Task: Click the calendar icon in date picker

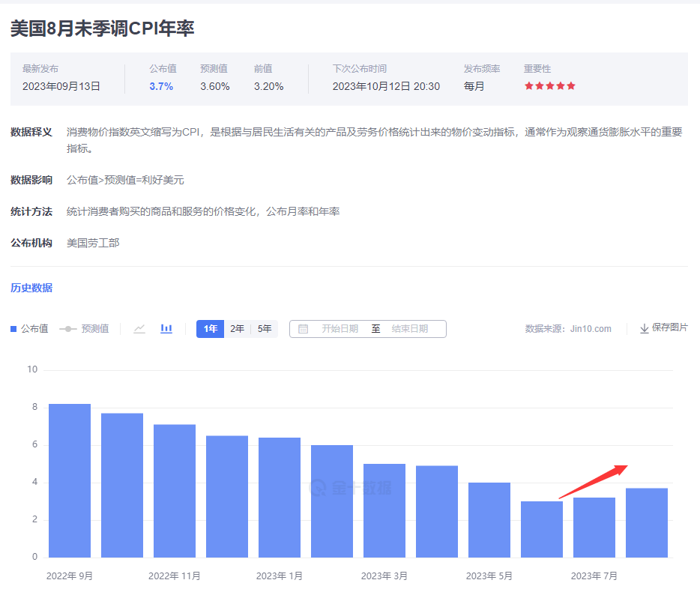Action: (304, 328)
